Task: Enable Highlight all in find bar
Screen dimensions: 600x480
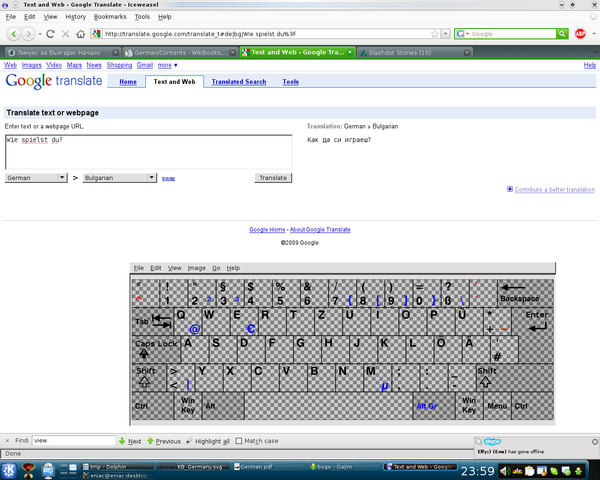Action: point(208,441)
